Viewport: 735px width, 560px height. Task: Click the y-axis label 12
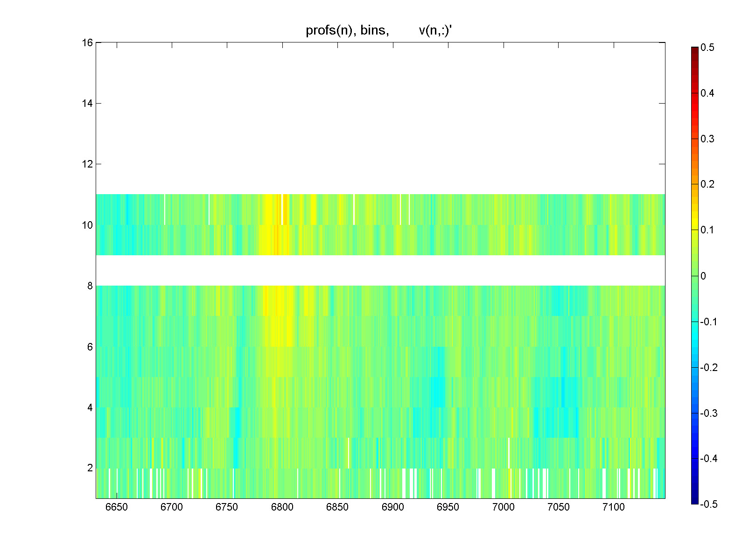click(x=87, y=164)
